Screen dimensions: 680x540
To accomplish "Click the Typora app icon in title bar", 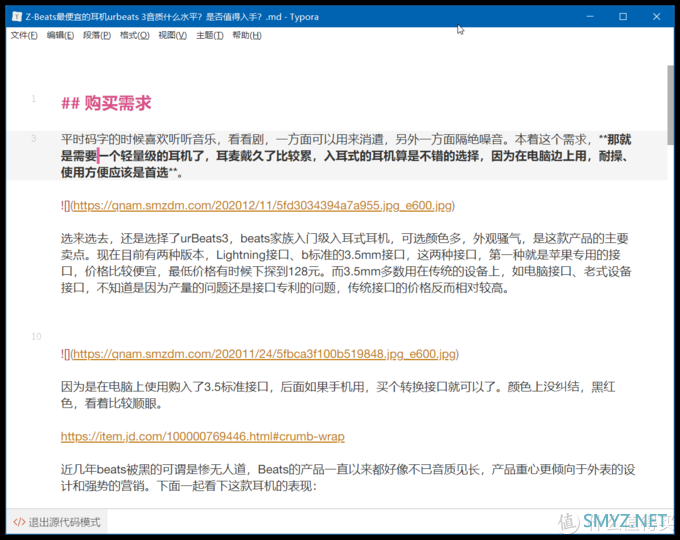I will [16, 17].
